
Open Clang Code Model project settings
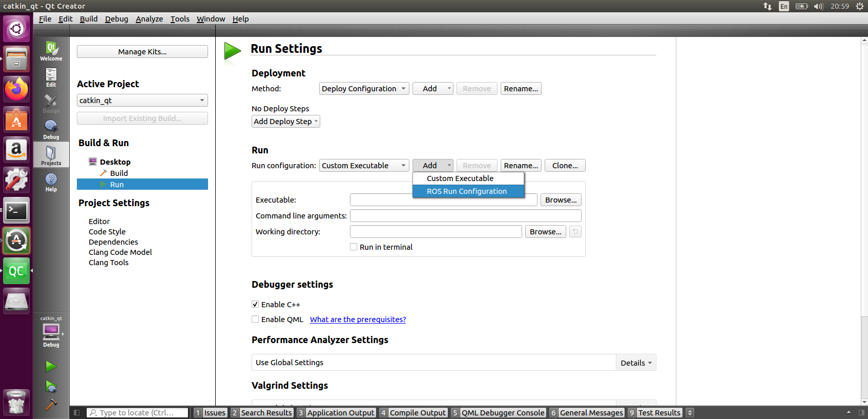click(x=120, y=252)
